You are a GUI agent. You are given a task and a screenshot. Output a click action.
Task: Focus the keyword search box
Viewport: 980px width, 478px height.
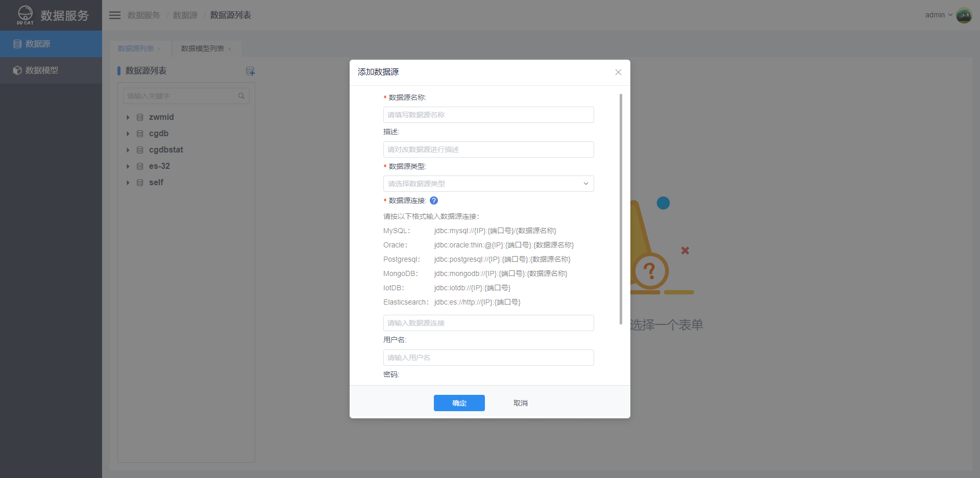click(x=186, y=96)
